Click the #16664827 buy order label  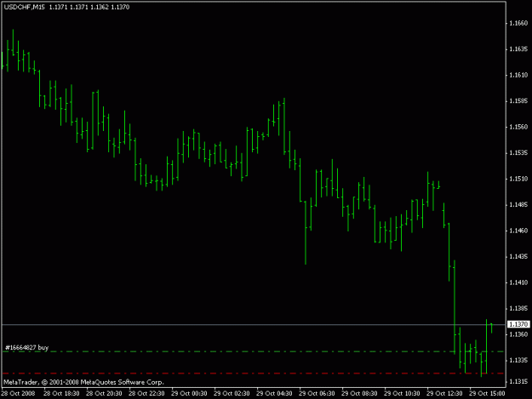tap(26, 347)
